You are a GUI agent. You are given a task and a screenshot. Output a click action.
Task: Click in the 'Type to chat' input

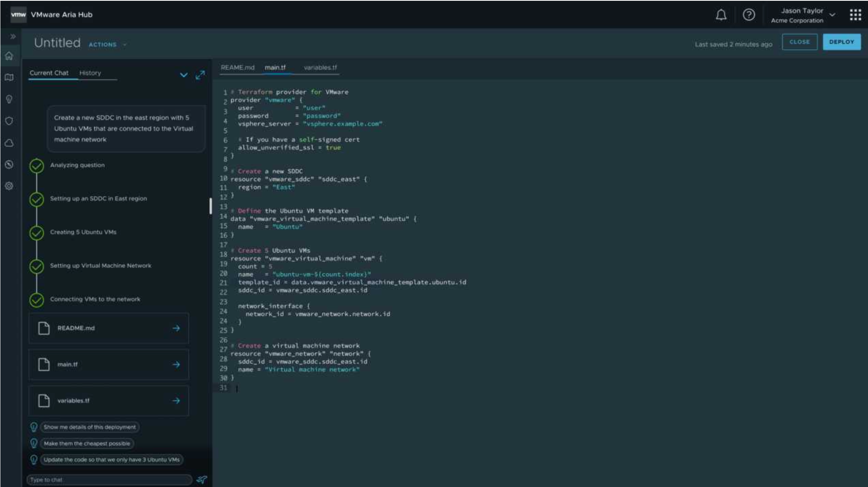pos(109,480)
